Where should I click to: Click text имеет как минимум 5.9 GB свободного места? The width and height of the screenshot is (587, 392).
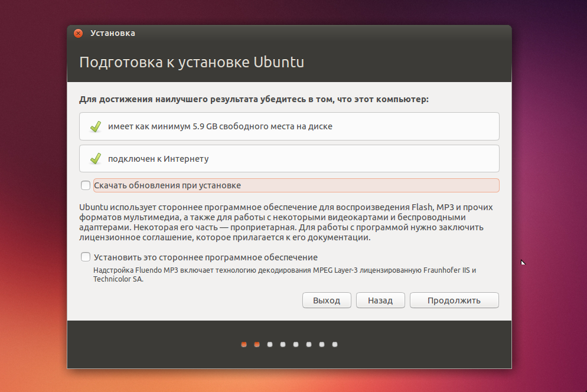(220, 126)
